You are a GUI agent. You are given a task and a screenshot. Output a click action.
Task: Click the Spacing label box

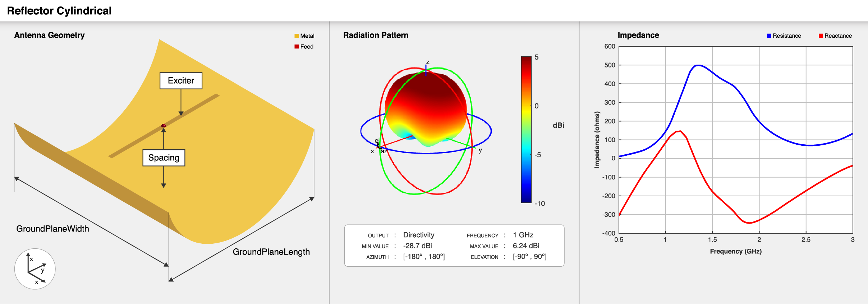point(164,158)
